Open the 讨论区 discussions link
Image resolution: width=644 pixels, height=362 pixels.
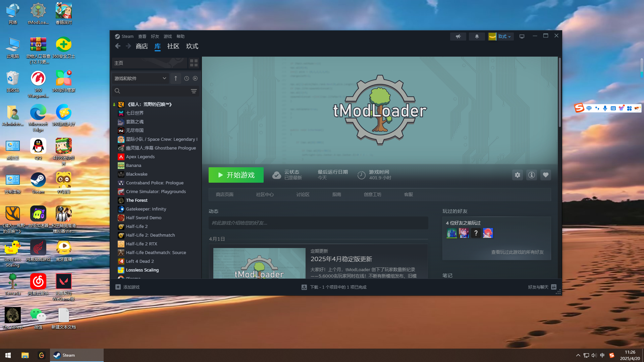(303, 194)
